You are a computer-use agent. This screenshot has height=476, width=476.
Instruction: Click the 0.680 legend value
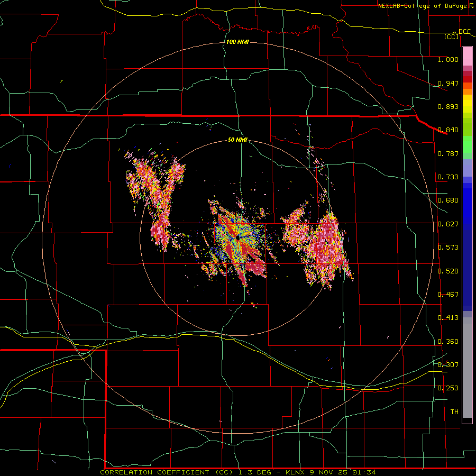tap(448, 200)
